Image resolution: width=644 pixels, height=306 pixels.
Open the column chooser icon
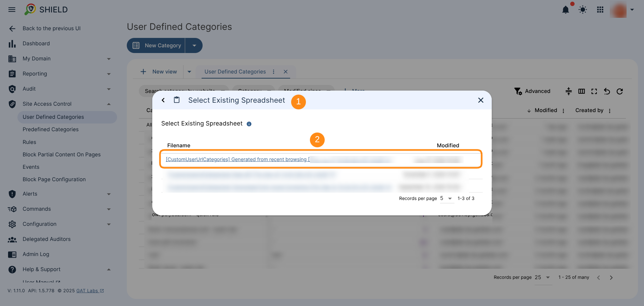click(581, 91)
